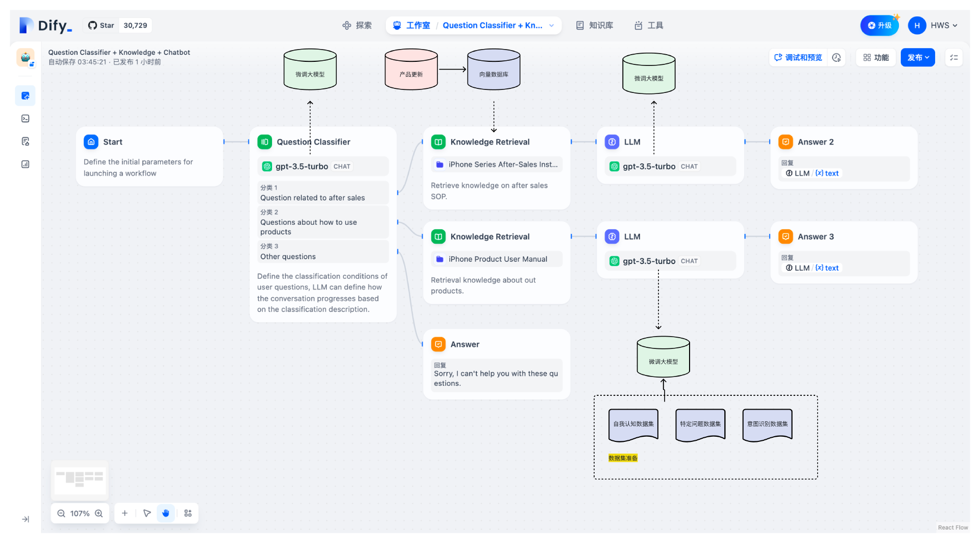Click the 升级 upgrade button

(x=879, y=26)
